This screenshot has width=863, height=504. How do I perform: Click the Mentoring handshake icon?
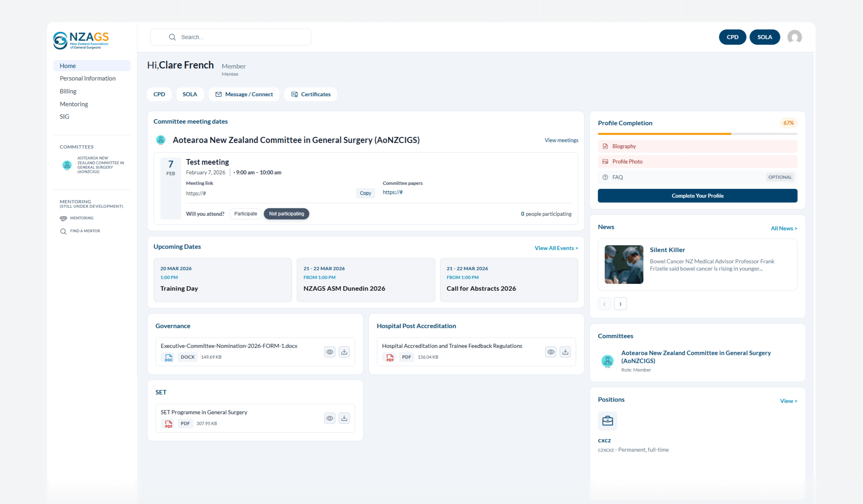(63, 218)
